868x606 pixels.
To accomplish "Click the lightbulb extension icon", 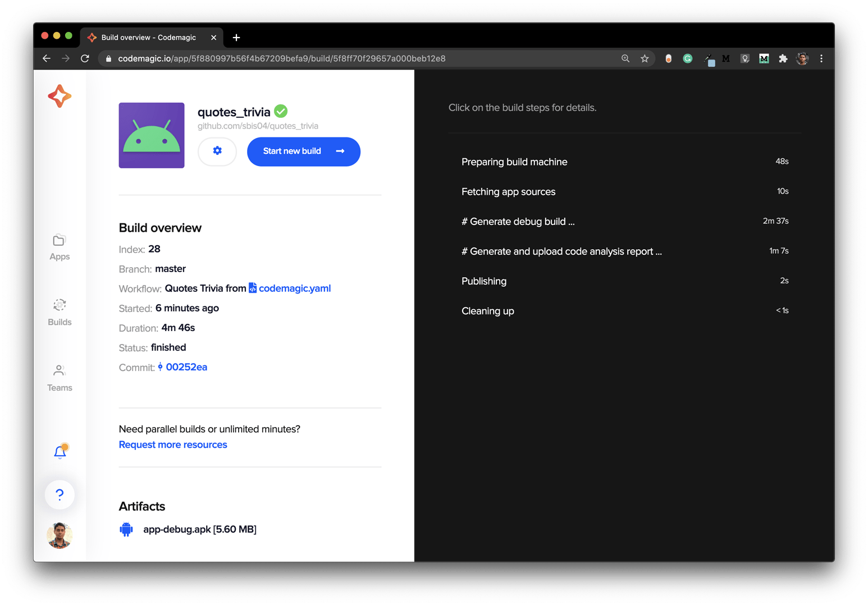I will [x=745, y=58].
